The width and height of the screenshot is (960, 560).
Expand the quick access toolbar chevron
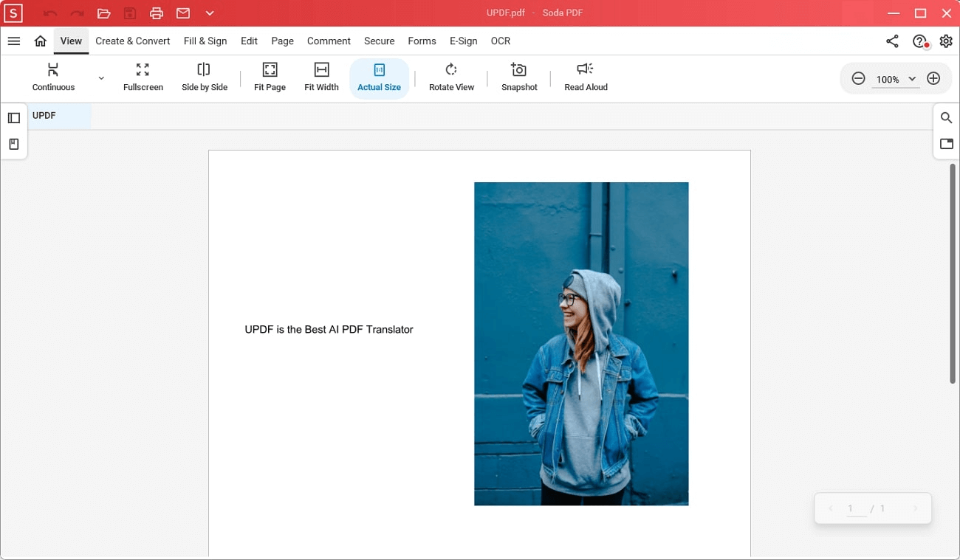210,13
